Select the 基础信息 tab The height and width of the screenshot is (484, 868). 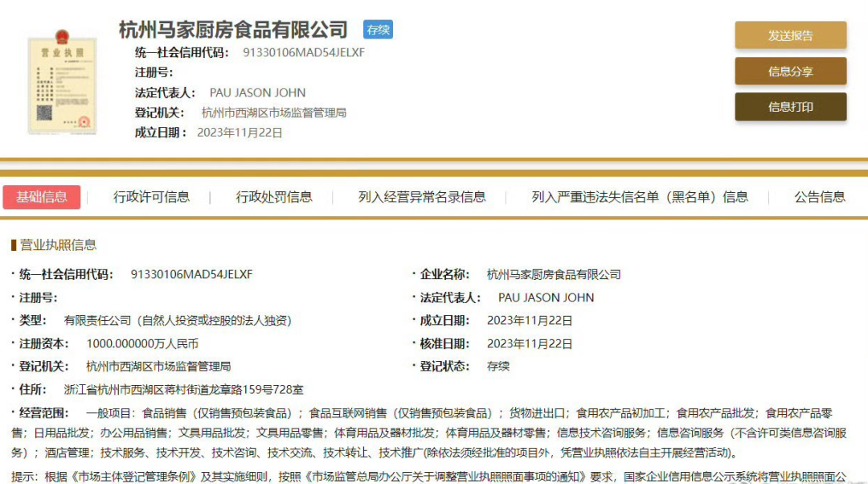click(42, 197)
